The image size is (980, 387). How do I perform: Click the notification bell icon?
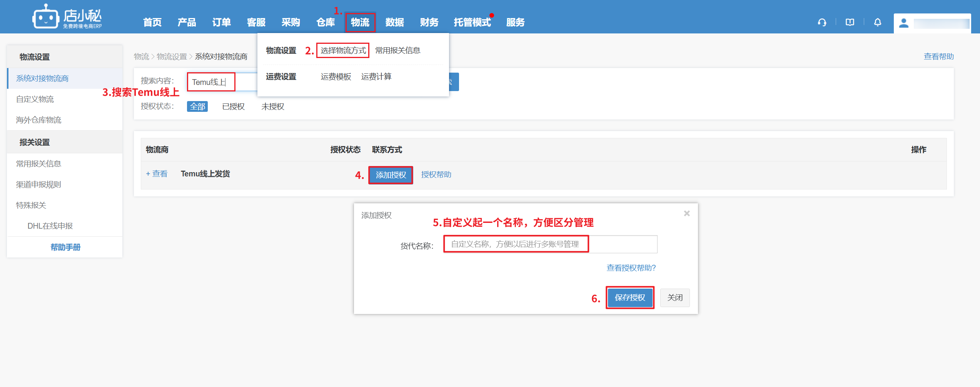(x=877, y=22)
